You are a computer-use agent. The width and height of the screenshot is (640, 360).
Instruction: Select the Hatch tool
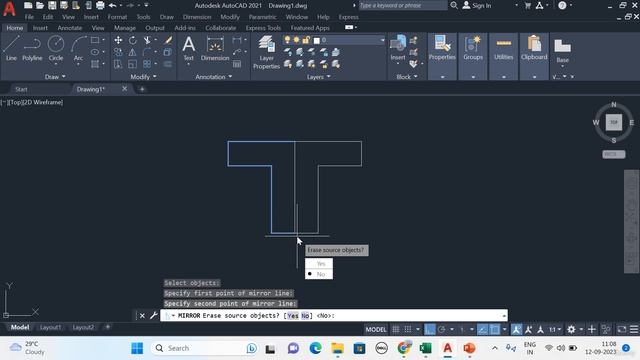95,64
